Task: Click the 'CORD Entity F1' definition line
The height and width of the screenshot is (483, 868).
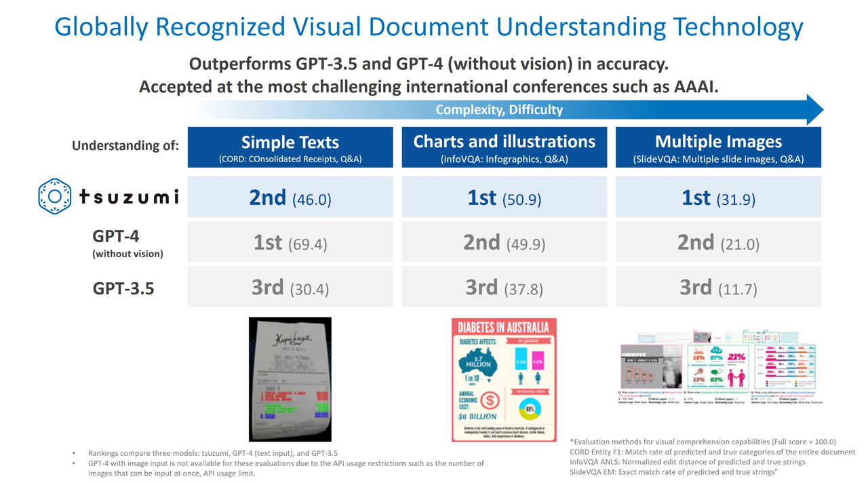Action: [713, 452]
